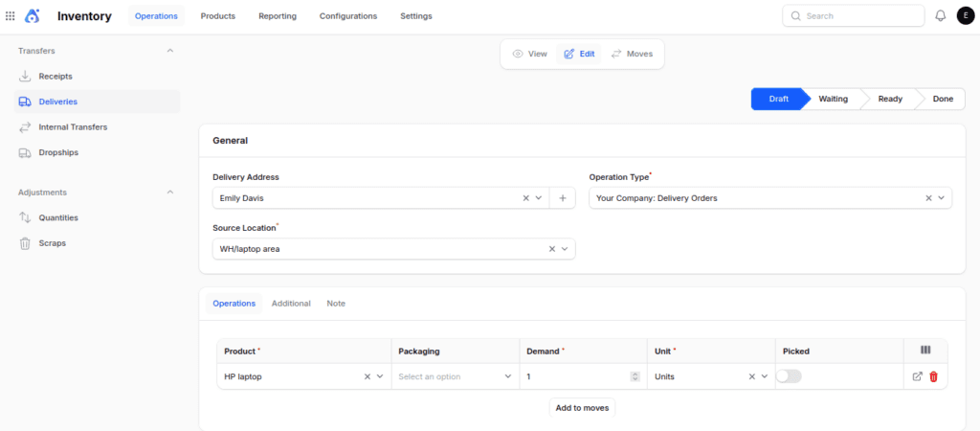
Task: Go to Receipts in the sidebar
Action: [x=97, y=77]
